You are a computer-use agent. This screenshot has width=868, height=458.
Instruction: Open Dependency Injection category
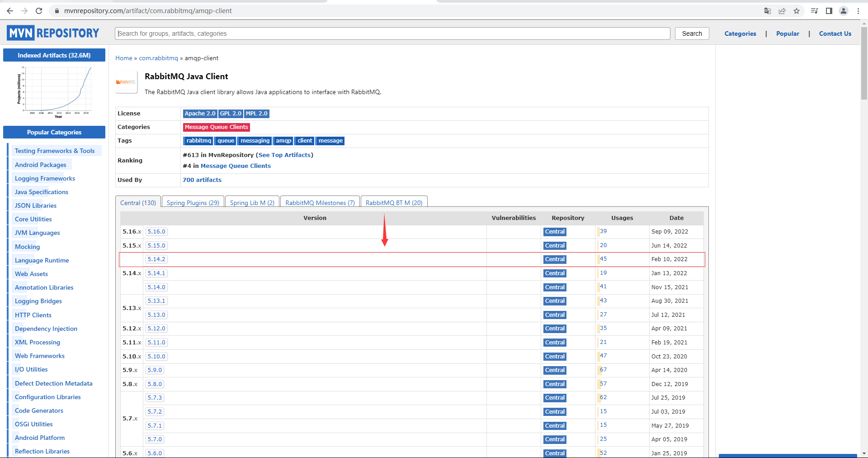(x=46, y=329)
